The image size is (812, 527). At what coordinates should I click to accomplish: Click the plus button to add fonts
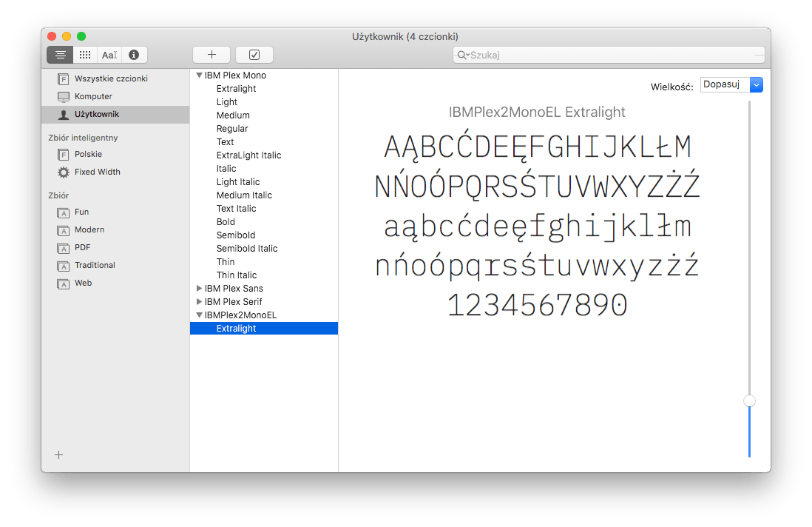[x=212, y=55]
